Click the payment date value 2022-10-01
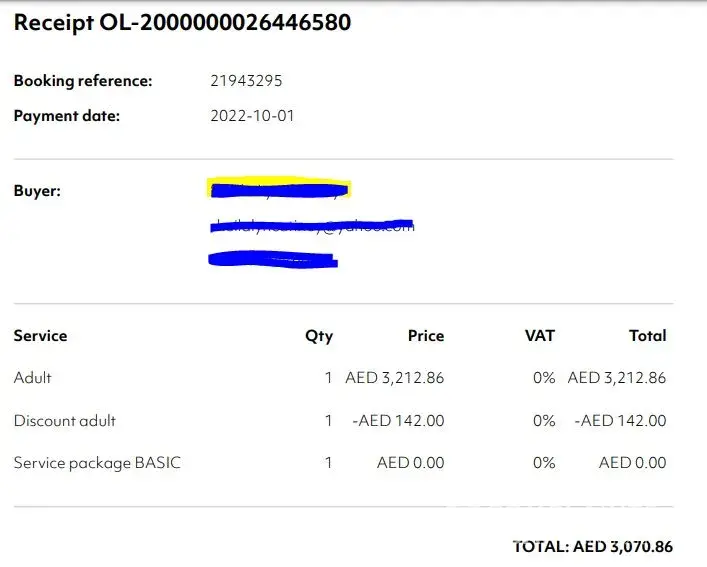The image size is (707, 567). pos(252,115)
